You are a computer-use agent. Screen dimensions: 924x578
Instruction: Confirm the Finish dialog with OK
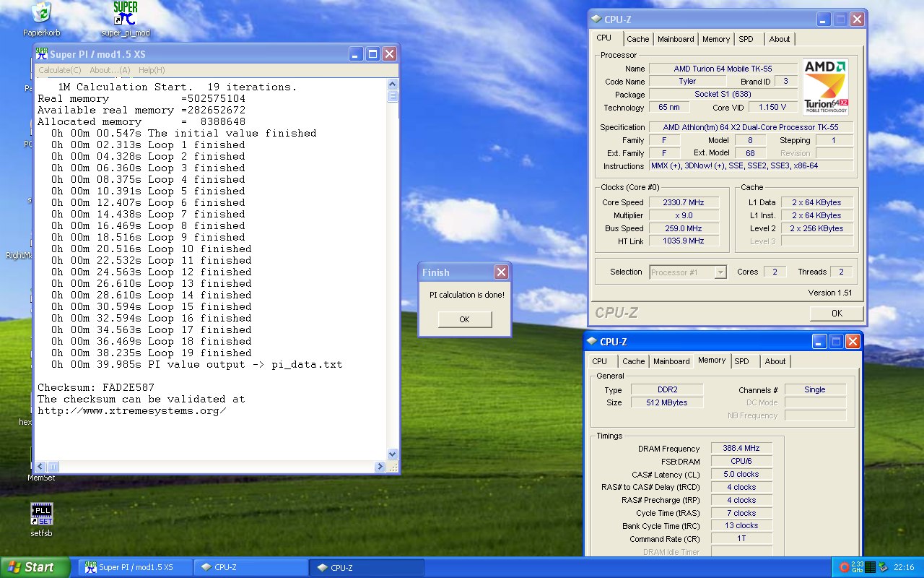click(464, 319)
